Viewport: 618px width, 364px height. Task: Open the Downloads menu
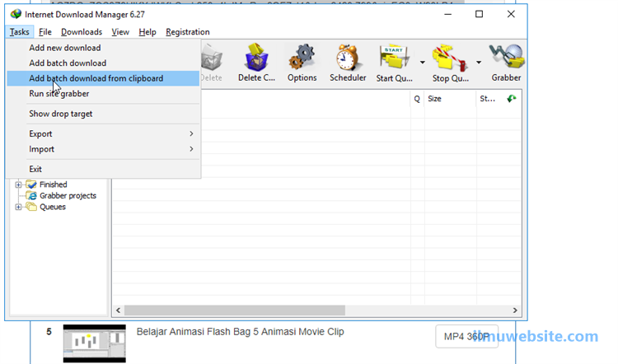82,32
